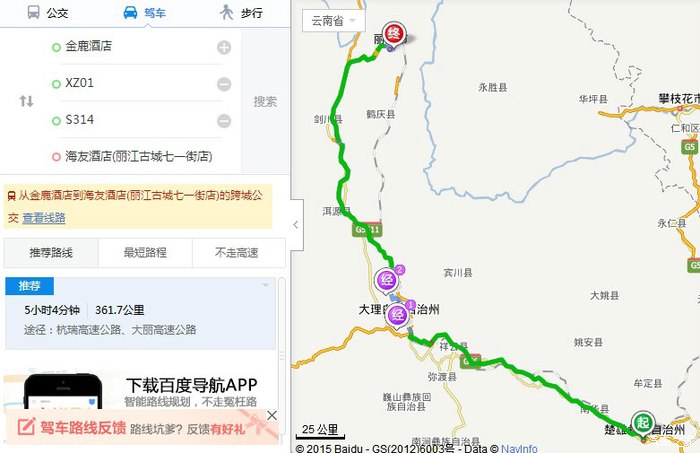Image resolution: width=700 pixels, height=453 pixels.
Task: Choose the 不走高速 route option
Action: coord(238,253)
